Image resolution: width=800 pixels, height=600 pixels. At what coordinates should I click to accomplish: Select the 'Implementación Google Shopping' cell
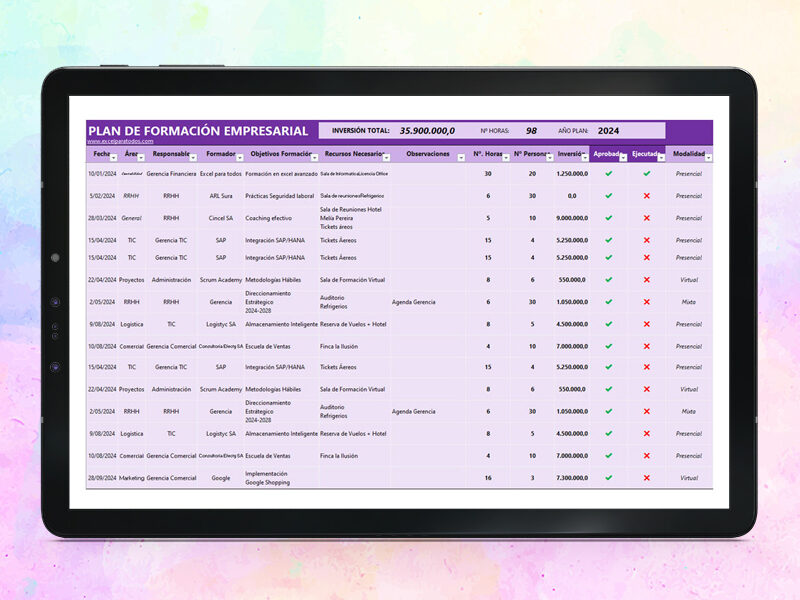point(267,478)
